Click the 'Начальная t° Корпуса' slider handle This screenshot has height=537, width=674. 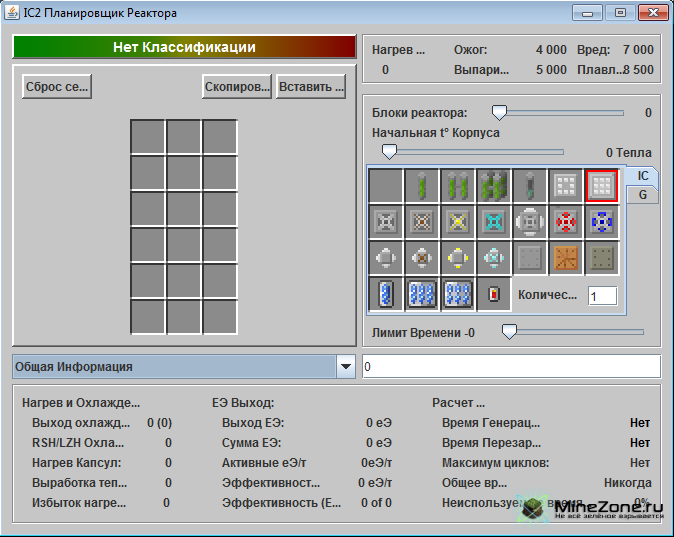(389, 152)
